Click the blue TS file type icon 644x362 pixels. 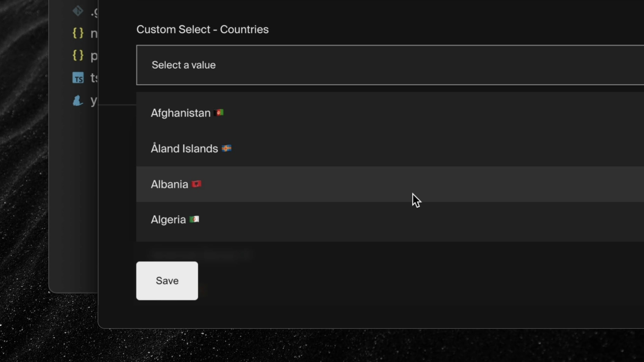pos(77,78)
